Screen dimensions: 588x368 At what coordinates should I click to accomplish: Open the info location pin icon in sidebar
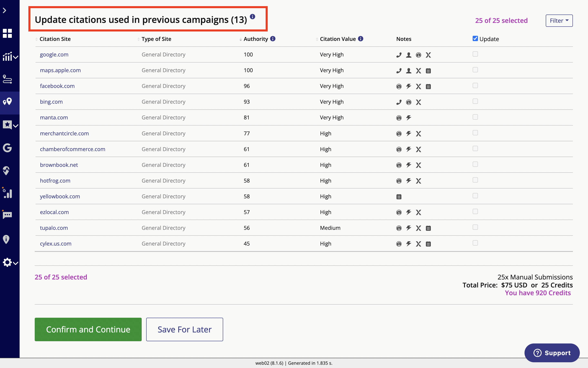(x=6, y=239)
